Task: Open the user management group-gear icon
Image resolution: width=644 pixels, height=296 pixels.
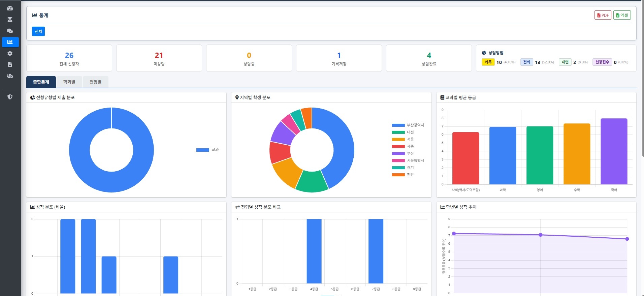Action: point(10,76)
